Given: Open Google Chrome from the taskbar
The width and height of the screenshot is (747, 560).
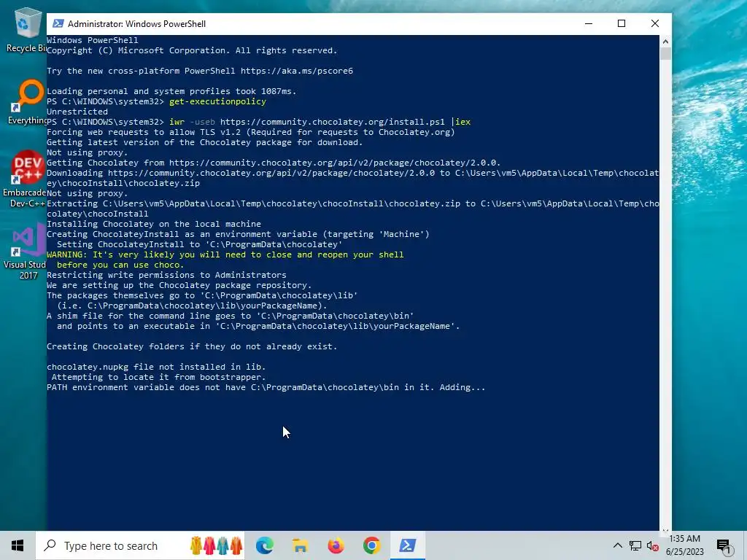Looking at the screenshot, I should 371,545.
